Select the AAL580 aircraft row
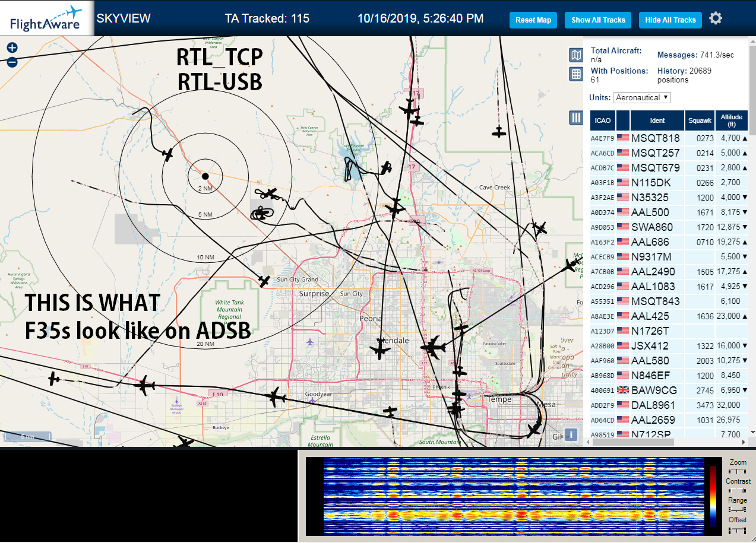 click(669, 361)
